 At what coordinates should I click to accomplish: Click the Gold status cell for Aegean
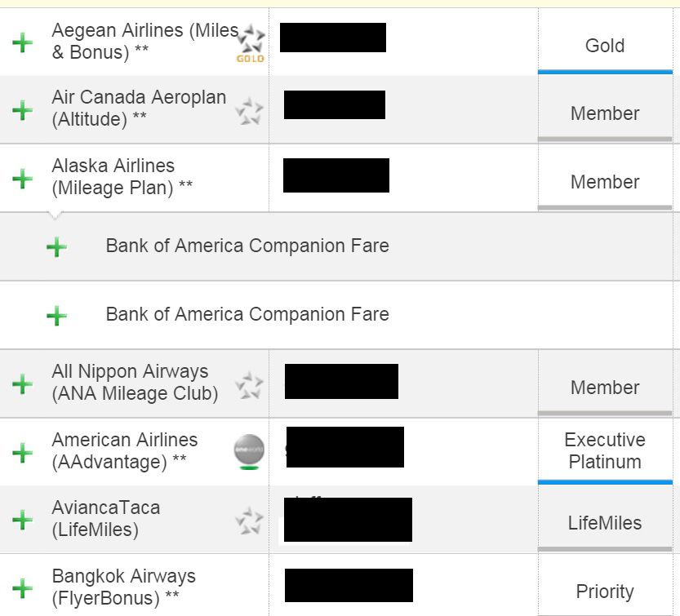605,46
